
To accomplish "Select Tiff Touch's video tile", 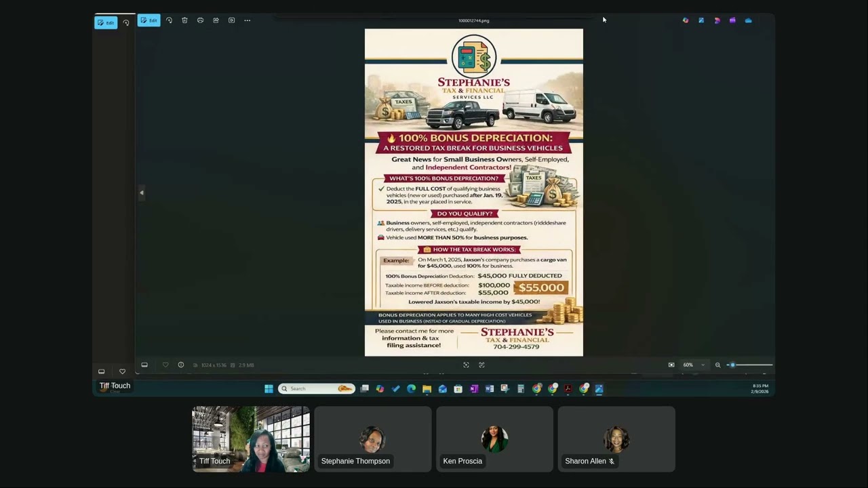I will tap(251, 439).
